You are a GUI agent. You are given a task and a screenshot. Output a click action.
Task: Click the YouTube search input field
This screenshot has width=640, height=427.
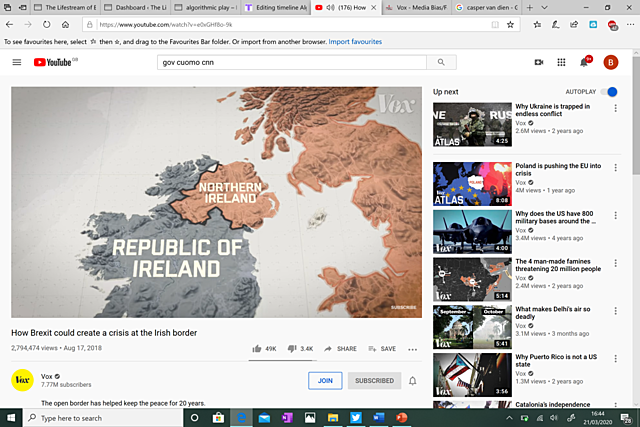(x=292, y=62)
